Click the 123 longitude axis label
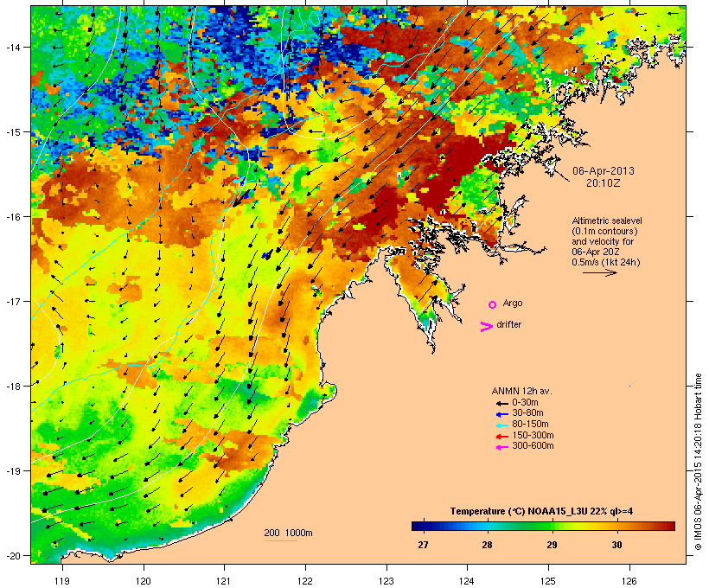The height and width of the screenshot is (588, 709). point(386,581)
